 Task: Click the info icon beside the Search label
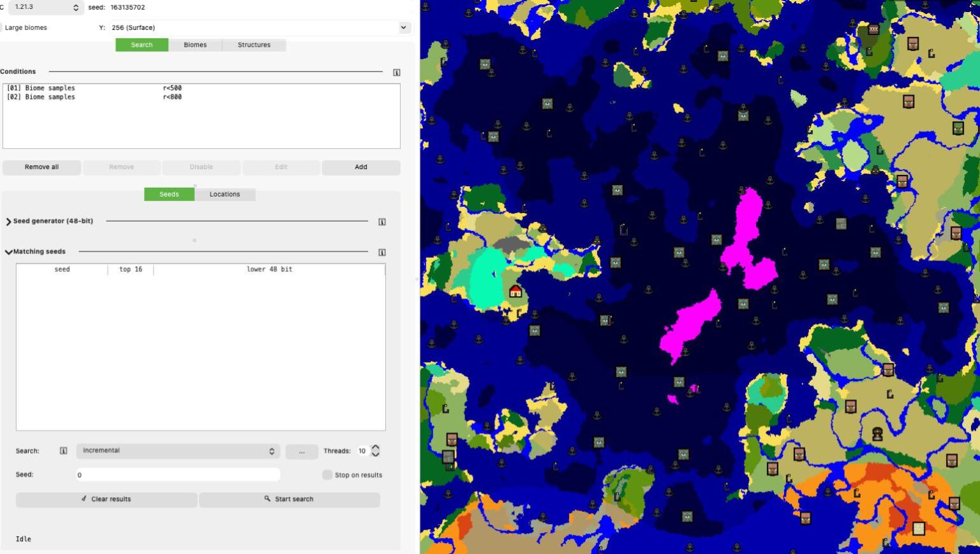tap(63, 451)
